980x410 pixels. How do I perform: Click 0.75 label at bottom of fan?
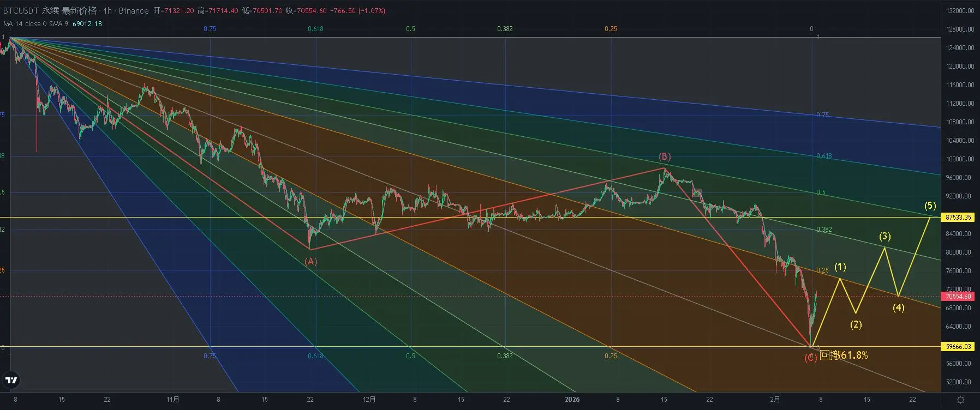pos(210,356)
